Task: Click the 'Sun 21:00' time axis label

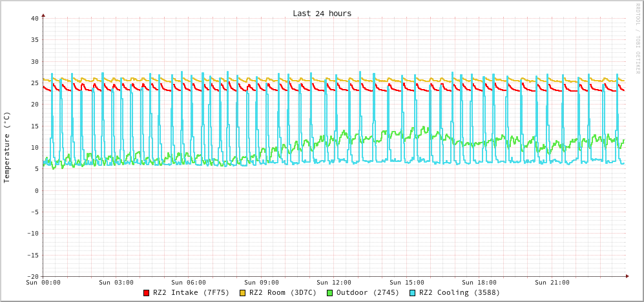Action: [552, 283]
